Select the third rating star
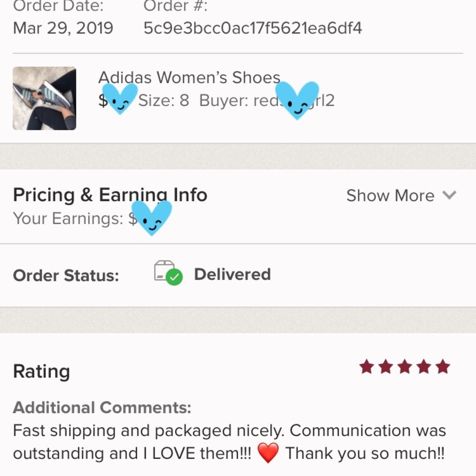The width and height of the screenshot is (476, 476). pos(405,367)
